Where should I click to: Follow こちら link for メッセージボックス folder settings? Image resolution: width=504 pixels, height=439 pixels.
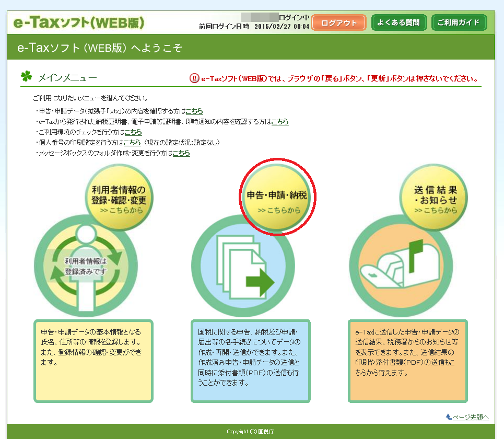[x=181, y=153]
